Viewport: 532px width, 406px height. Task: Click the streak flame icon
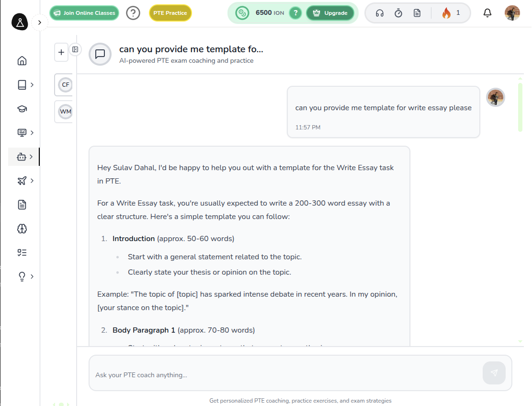point(447,13)
